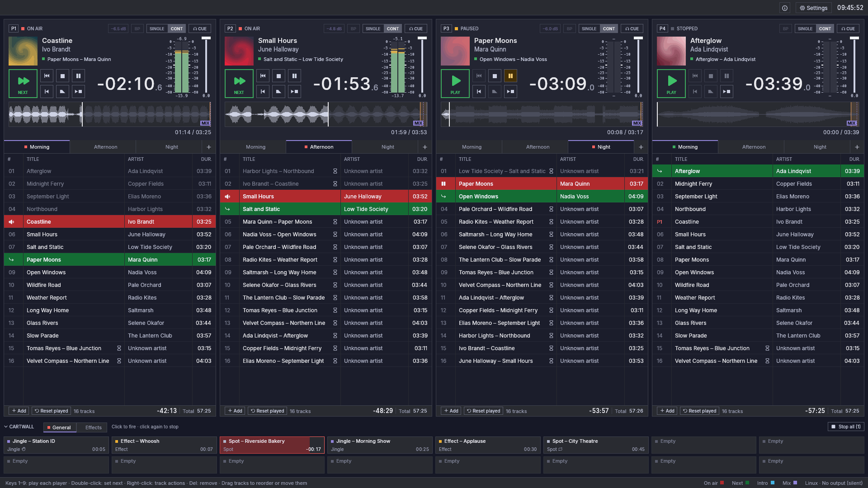Toggle headphone CUE for player P1

pos(200,28)
